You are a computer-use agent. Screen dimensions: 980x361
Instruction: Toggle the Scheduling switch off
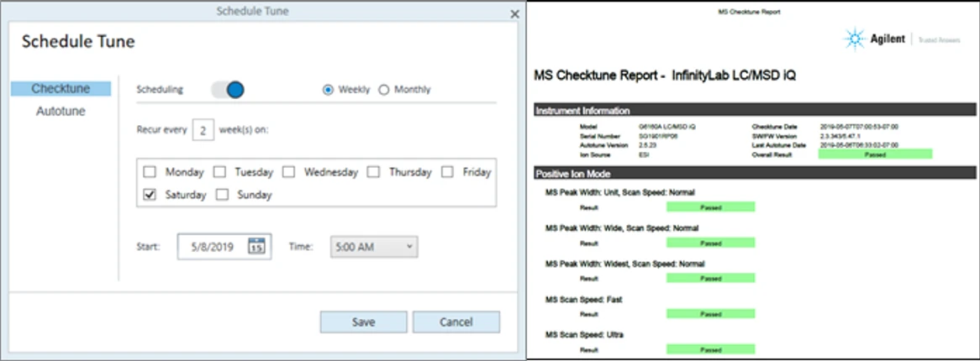228,90
